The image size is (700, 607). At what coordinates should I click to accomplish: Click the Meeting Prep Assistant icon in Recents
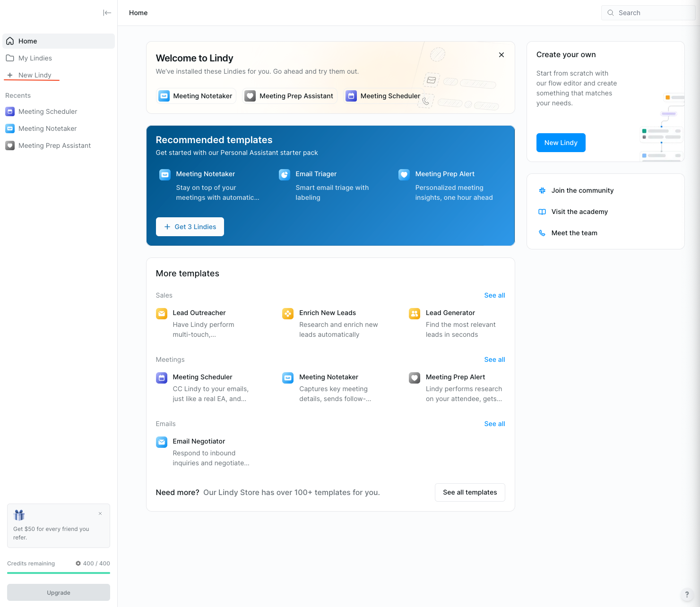(10, 145)
